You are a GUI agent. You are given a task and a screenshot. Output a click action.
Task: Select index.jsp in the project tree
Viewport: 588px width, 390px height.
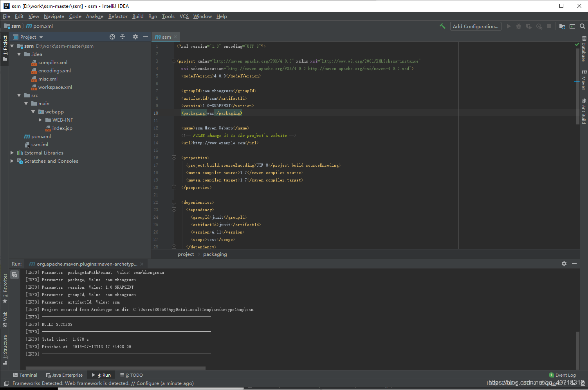[x=59, y=128]
